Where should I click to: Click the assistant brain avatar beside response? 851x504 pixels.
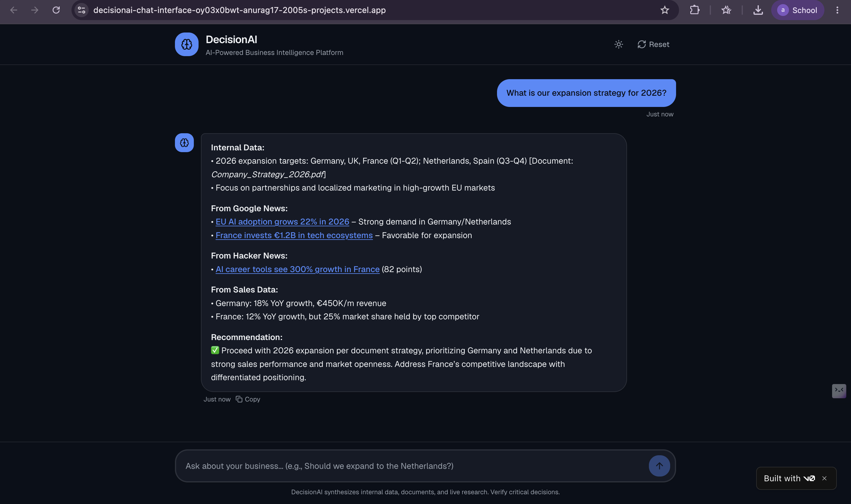(x=184, y=143)
